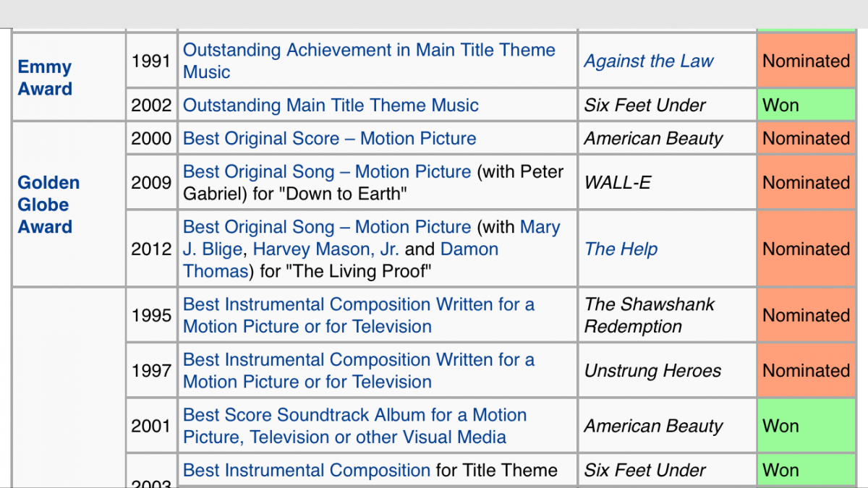
Task: Open the Golden Globe Award link
Action: 48,205
